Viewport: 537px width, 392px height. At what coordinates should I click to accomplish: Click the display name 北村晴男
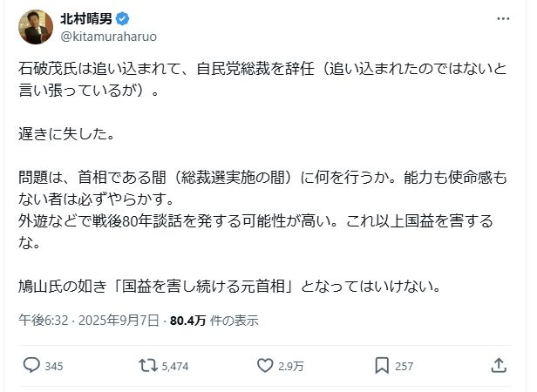click(85, 19)
